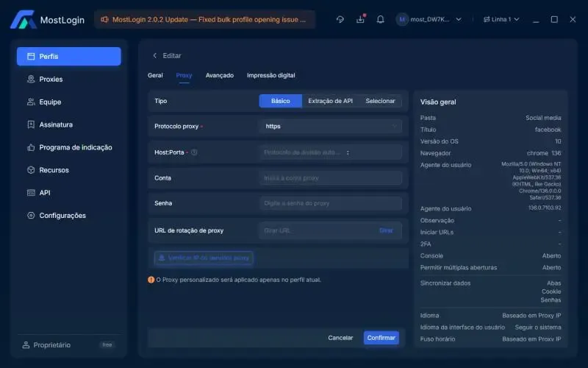This screenshot has width=588, height=368.
Task: Click the Host:Porta input field
Action: (330, 152)
